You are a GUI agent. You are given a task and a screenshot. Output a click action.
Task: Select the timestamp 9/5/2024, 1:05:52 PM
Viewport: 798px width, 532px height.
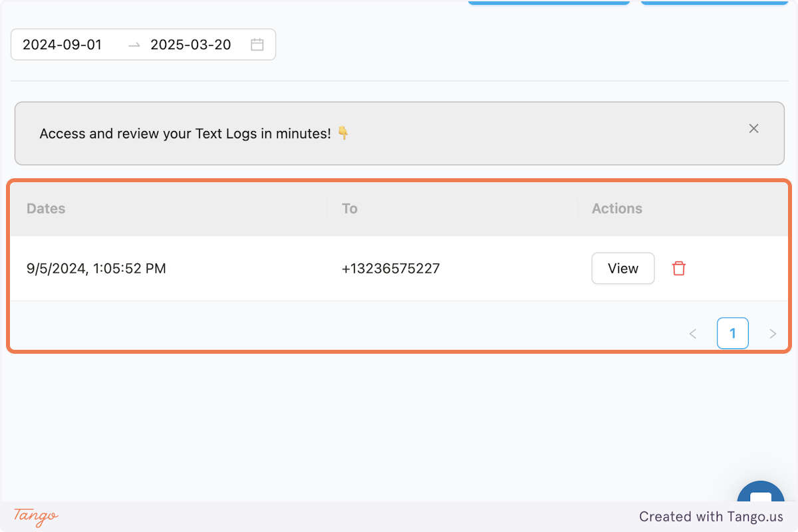click(x=96, y=268)
